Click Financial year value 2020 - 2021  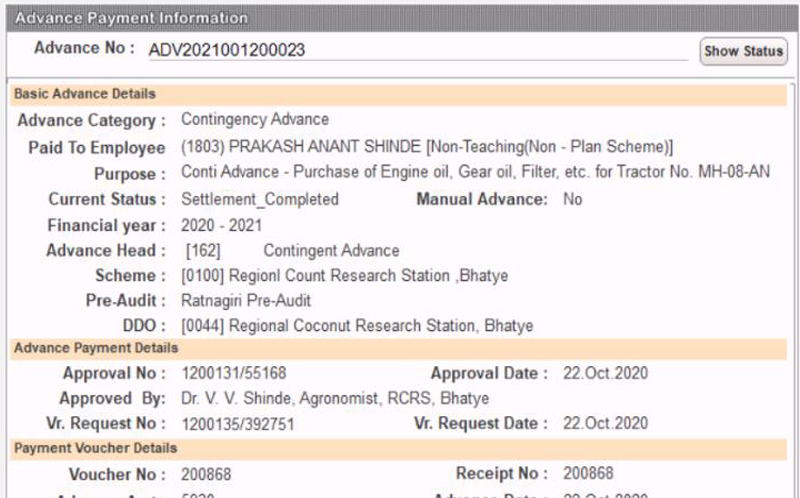click(x=221, y=225)
